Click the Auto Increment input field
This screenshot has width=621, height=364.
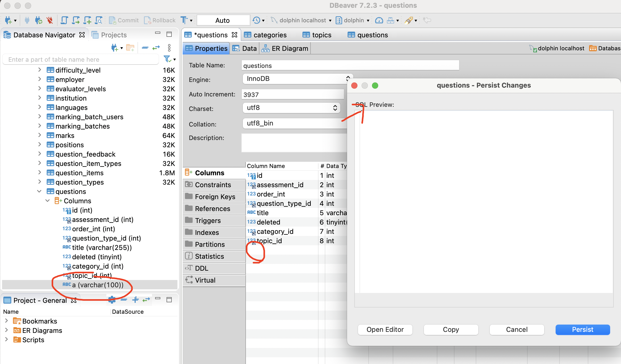pos(292,95)
